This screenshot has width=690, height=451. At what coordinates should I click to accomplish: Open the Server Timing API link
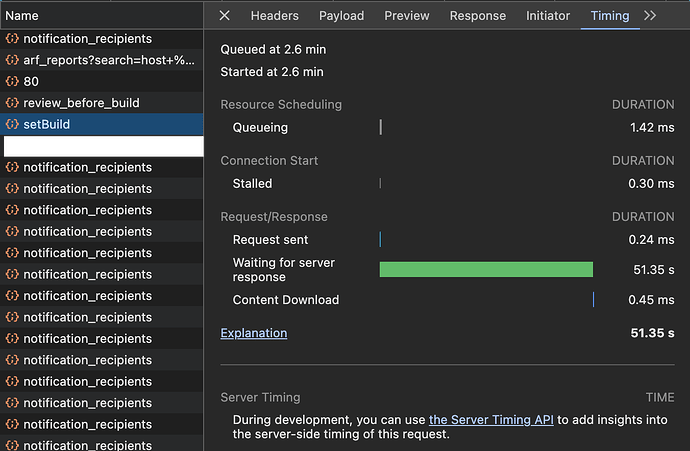click(491, 420)
